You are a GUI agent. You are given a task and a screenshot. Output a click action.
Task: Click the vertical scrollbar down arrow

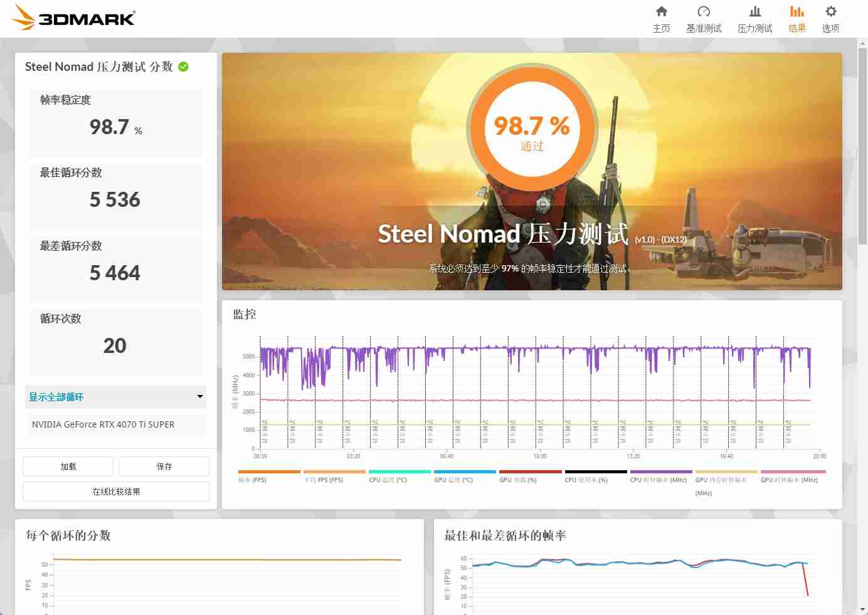click(862, 609)
